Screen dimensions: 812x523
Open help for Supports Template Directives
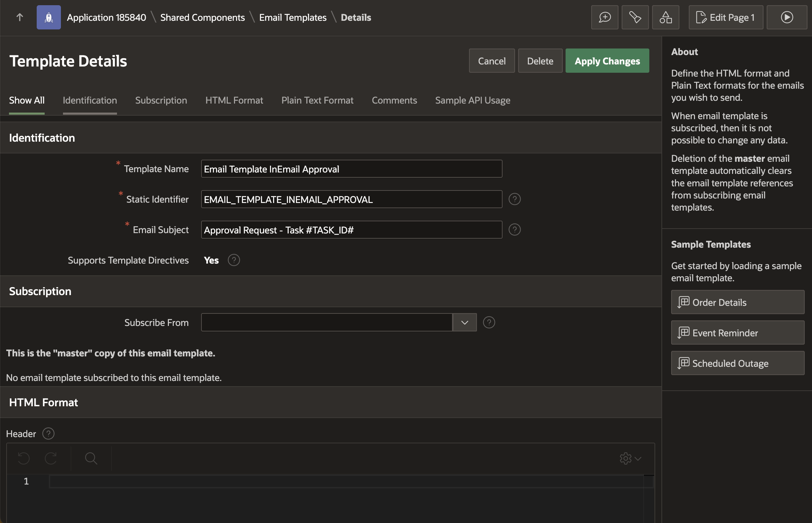coord(234,260)
